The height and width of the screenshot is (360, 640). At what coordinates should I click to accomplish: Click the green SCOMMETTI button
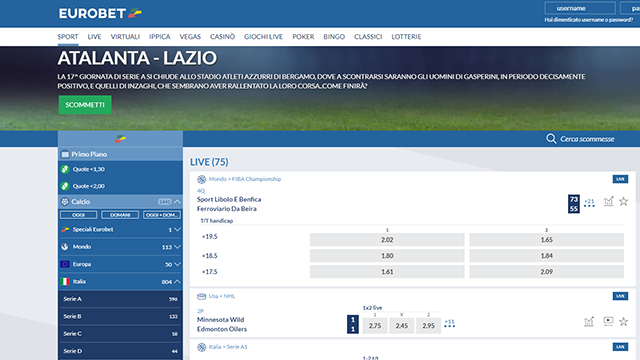click(x=85, y=105)
